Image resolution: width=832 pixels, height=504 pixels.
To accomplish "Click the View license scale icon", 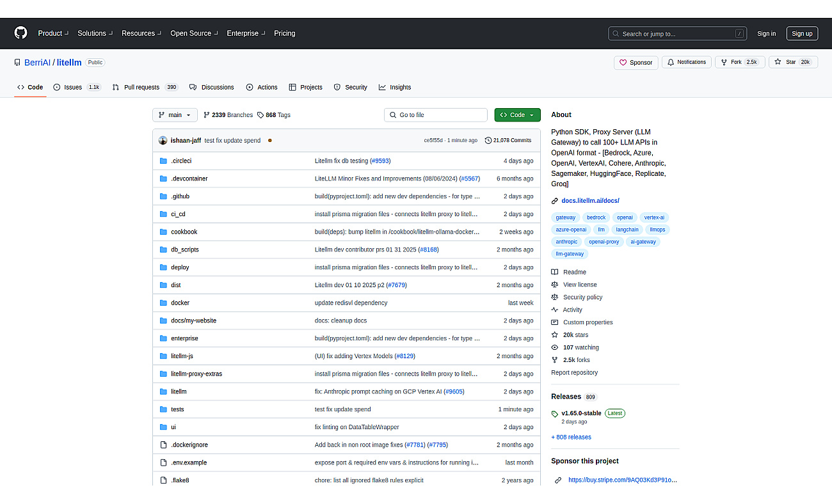I will 555,285.
